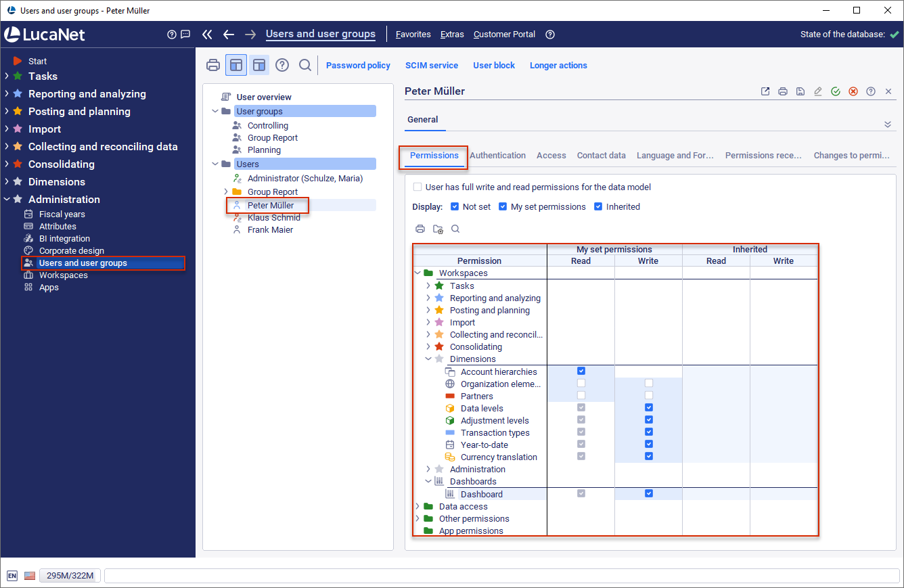Click the main toolbar search magnifier
904x588 pixels.
pos(305,66)
